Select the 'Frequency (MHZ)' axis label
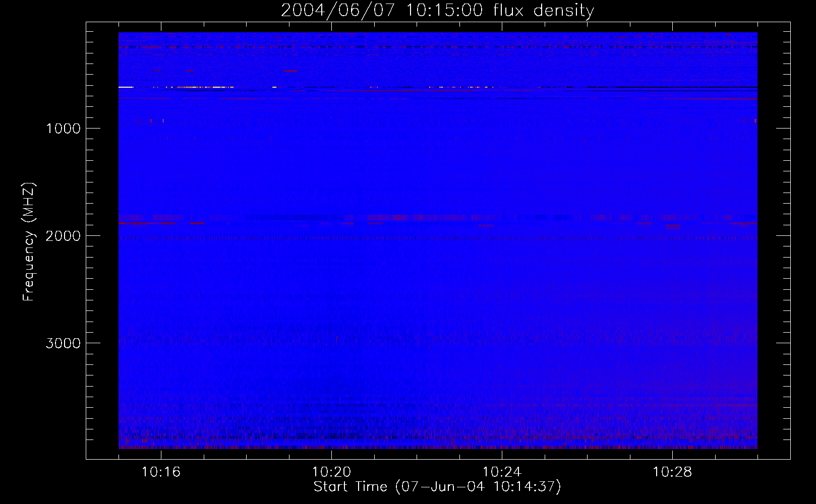 tap(29, 241)
